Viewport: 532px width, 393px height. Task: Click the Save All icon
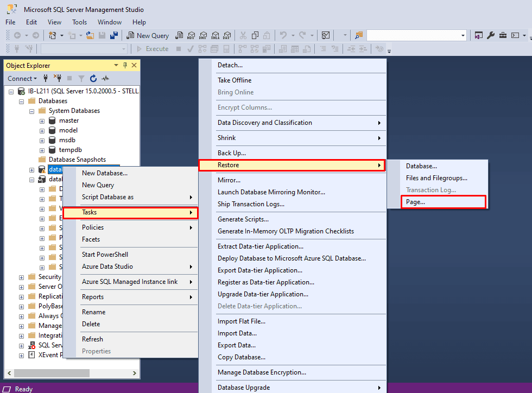coord(114,35)
